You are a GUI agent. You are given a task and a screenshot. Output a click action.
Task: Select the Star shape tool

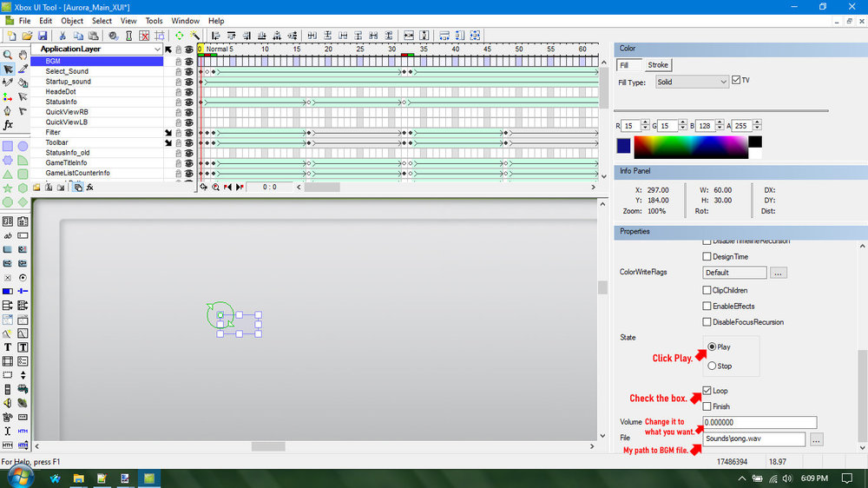8,188
